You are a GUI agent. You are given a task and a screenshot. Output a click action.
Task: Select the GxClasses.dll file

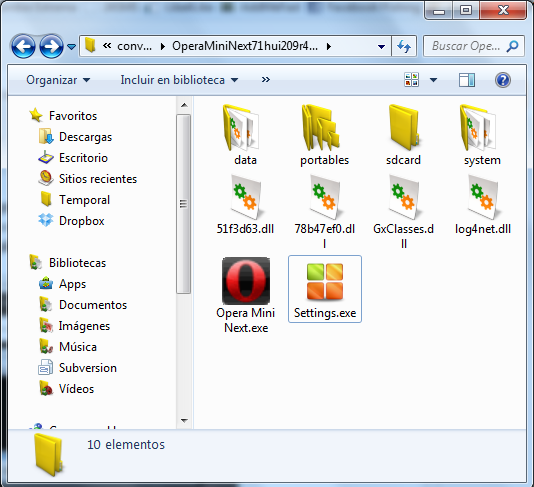tap(403, 211)
